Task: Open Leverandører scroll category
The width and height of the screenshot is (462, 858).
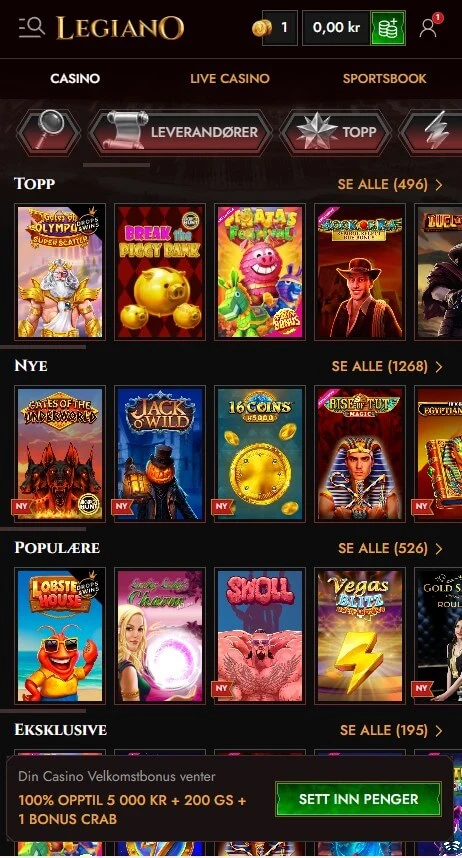Action: point(181,132)
